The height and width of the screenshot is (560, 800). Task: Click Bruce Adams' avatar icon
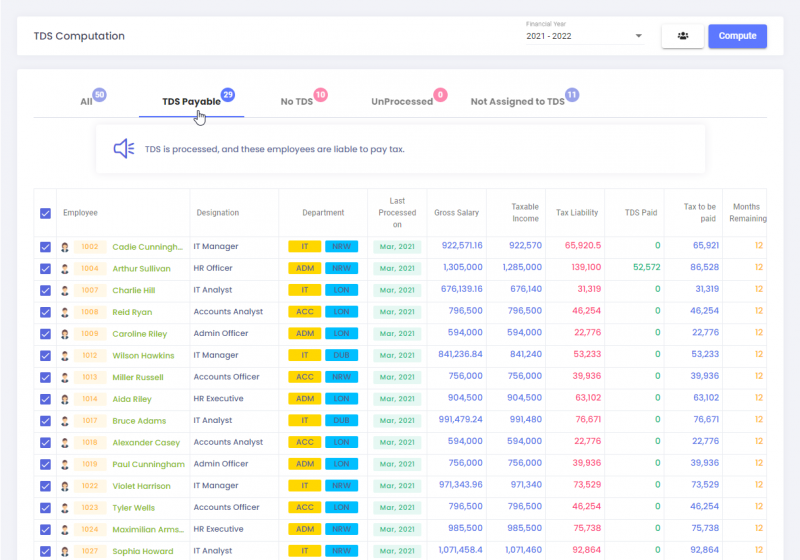point(65,421)
